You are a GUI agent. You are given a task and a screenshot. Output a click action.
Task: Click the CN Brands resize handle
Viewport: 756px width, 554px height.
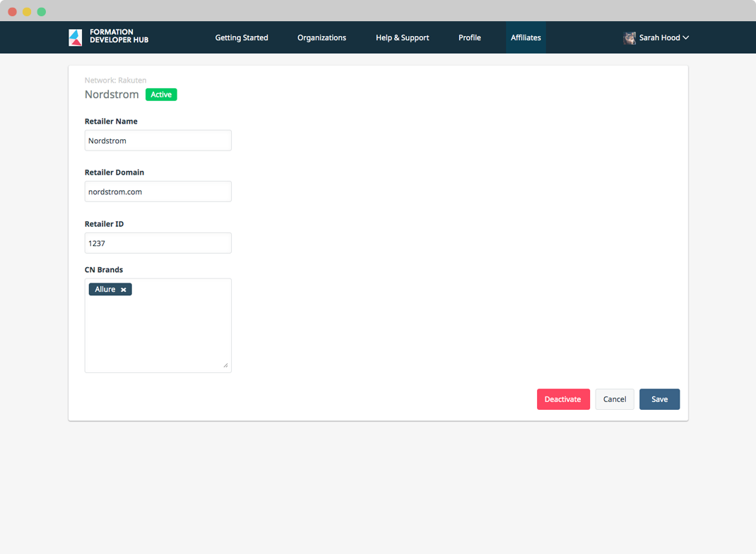coord(225,365)
